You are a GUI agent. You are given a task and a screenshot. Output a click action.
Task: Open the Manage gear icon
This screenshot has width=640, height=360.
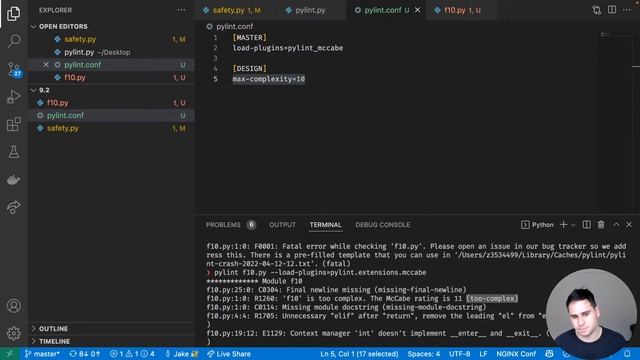click(x=13, y=333)
